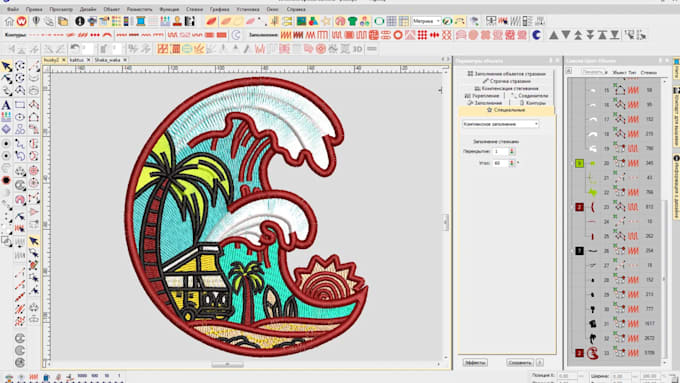Select the Text A tool
The width and height of the screenshot is (680, 383).
pyautogui.click(x=6, y=105)
